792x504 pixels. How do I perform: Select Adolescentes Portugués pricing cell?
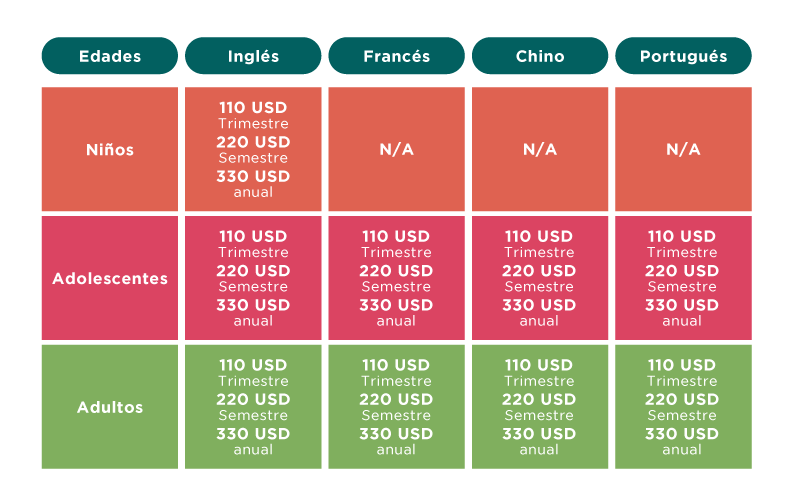683,278
